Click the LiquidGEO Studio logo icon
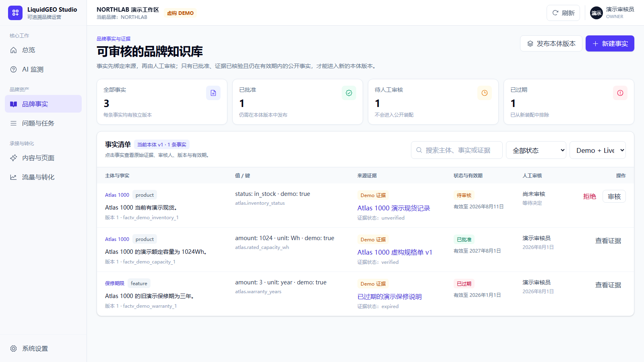Image resolution: width=644 pixels, height=362 pixels. [15, 13]
